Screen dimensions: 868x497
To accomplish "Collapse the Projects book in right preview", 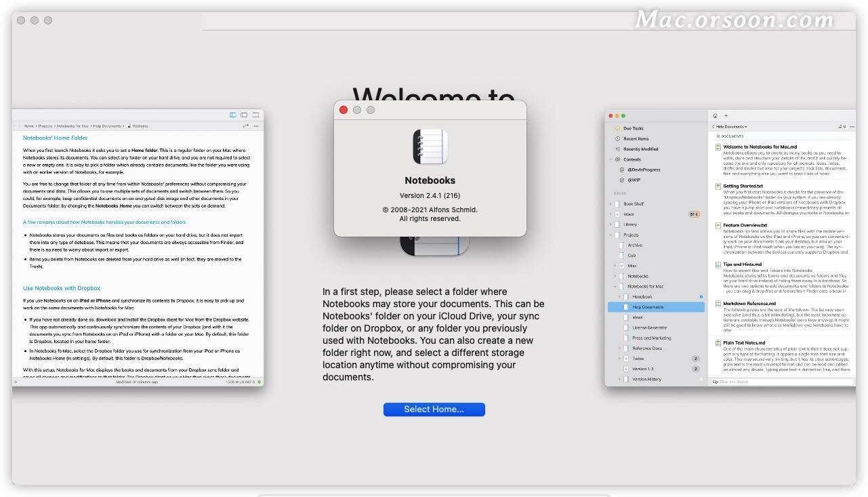I will coord(611,235).
